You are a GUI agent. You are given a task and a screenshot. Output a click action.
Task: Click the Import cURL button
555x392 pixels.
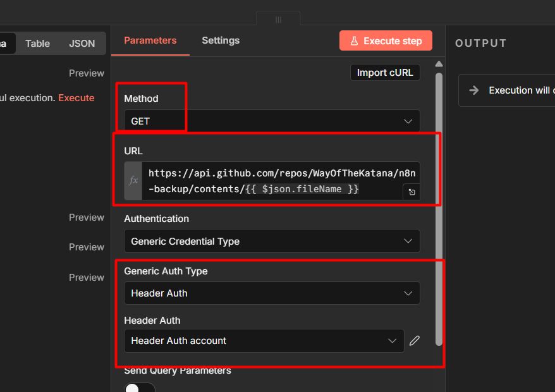point(385,73)
